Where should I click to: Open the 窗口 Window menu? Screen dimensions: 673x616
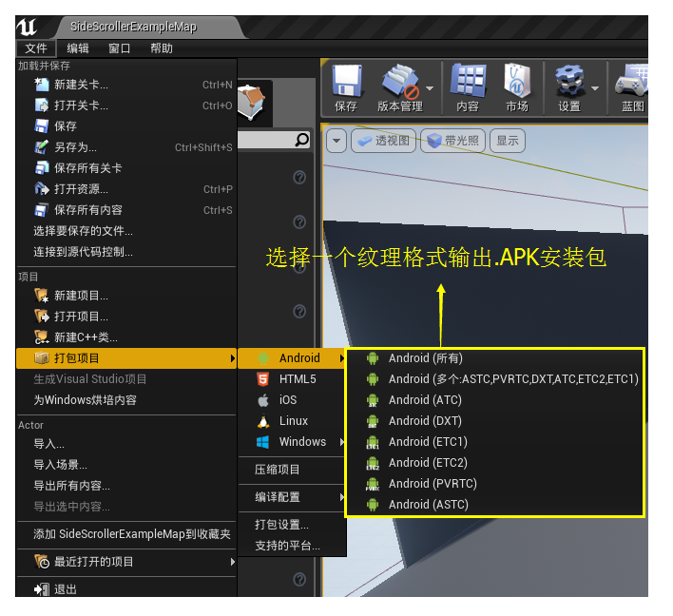click(120, 48)
